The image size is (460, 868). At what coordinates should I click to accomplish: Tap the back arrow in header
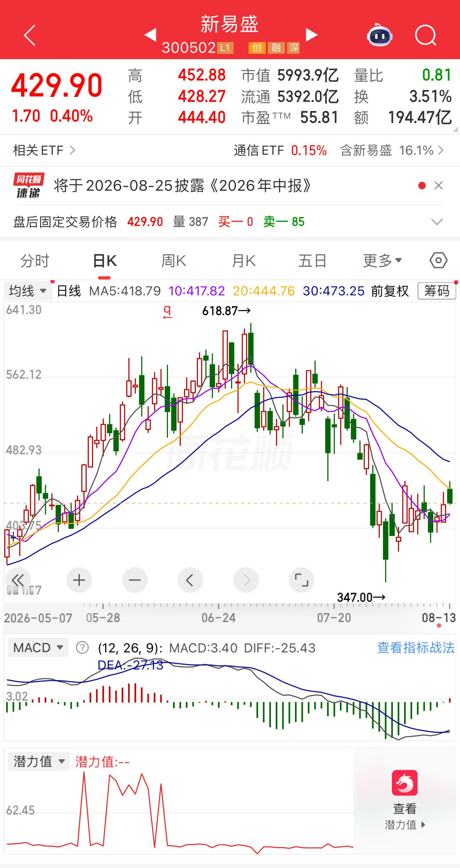(x=30, y=35)
